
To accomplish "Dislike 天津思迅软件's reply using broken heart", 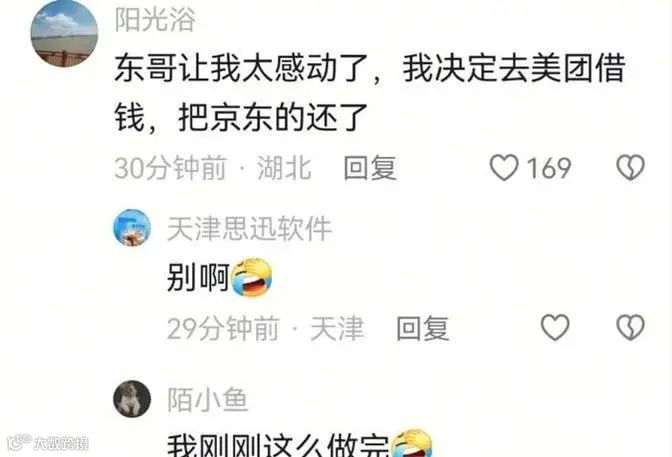I will (630, 328).
